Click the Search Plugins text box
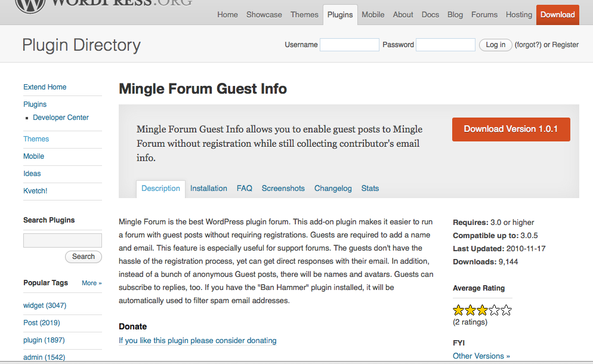This screenshot has height=364, width=593. coord(63,240)
